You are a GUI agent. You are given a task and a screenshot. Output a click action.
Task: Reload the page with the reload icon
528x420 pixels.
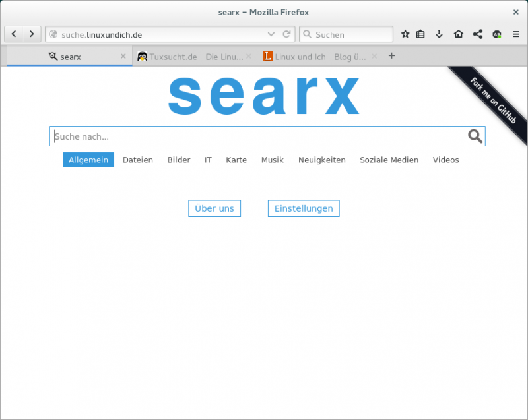(287, 34)
